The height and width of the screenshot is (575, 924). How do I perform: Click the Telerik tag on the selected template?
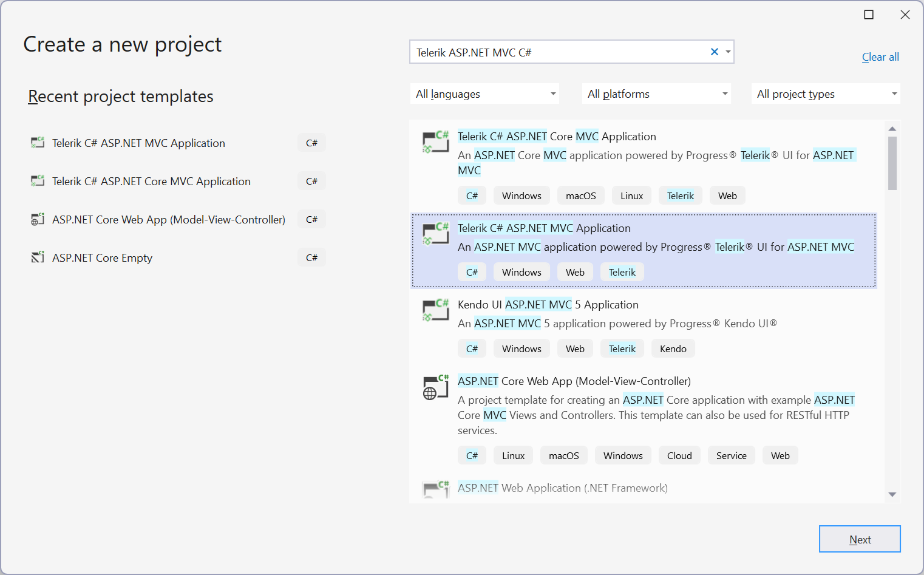coord(622,271)
